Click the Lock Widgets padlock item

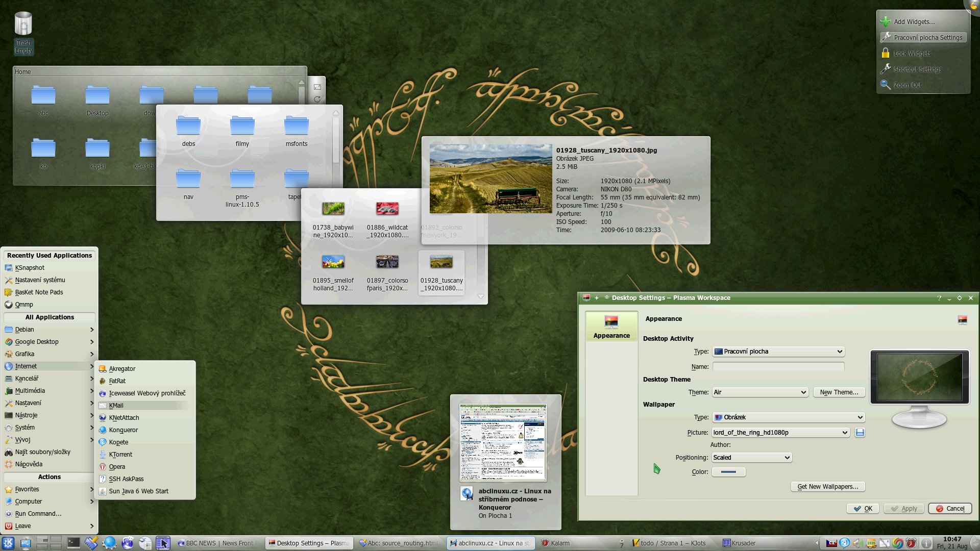pos(906,53)
